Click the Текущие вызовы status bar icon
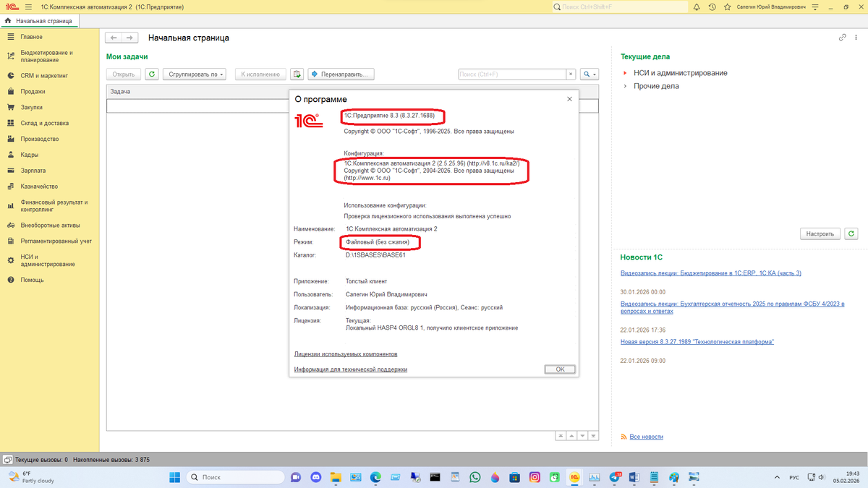 [x=7, y=460]
